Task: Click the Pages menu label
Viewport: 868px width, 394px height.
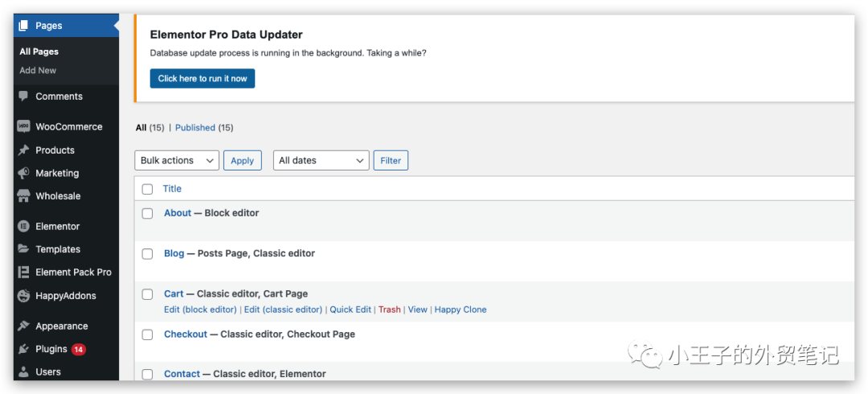Action: click(x=49, y=26)
